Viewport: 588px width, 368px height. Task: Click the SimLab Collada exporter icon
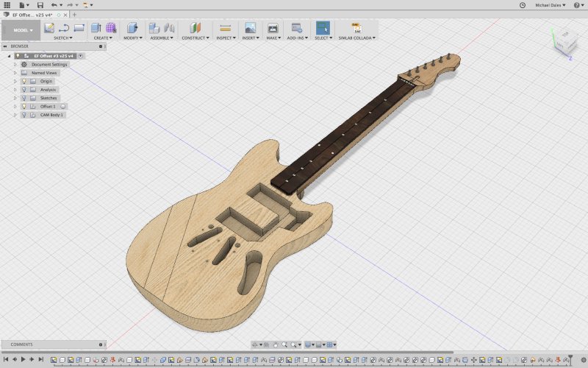pyautogui.click(x=356, y=28)
